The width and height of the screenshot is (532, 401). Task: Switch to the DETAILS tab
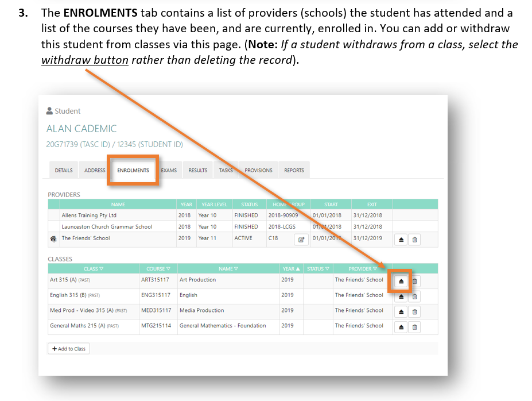point(64,170)
